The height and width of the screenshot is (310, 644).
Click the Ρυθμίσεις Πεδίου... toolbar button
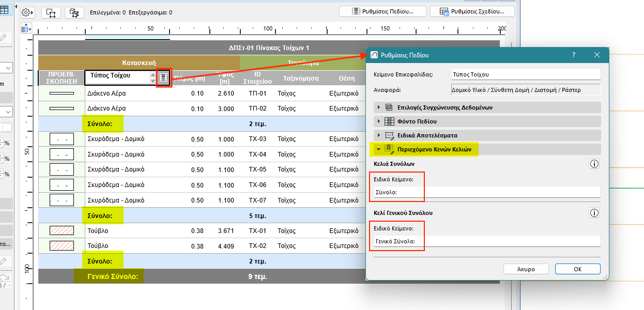382,11
